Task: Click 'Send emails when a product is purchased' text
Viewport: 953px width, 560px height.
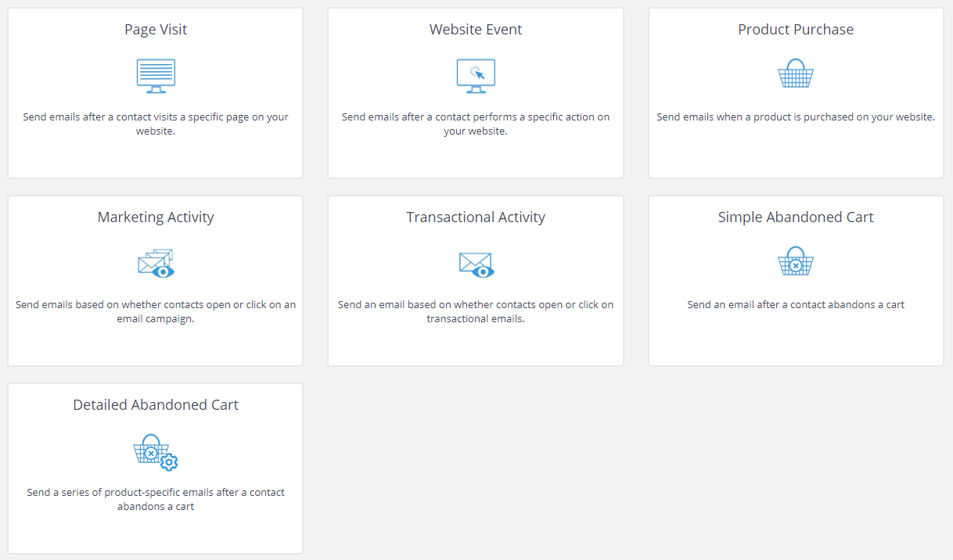Action: 796,117
